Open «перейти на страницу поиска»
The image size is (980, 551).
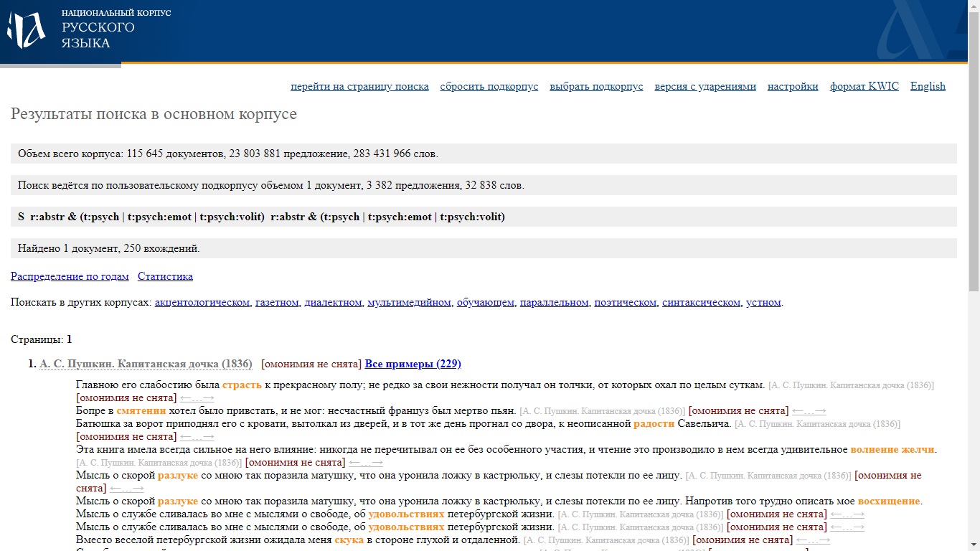[359, 86]
